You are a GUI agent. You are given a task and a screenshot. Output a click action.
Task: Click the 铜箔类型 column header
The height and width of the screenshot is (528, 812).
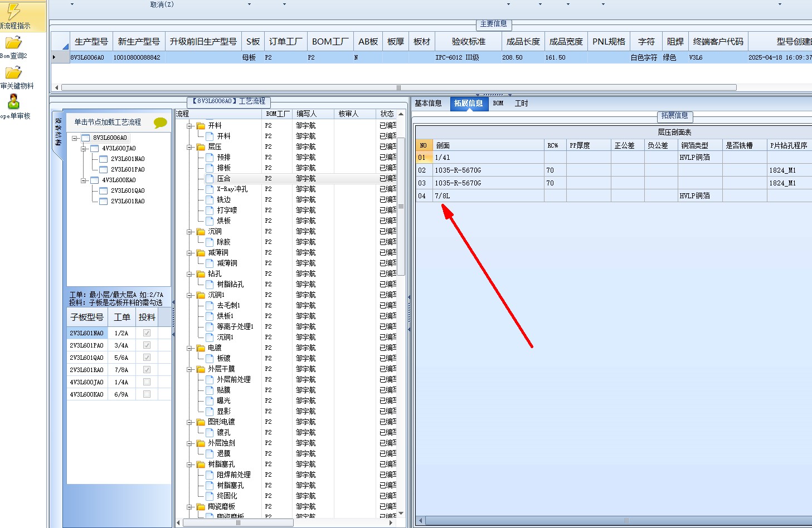[699, 145]
